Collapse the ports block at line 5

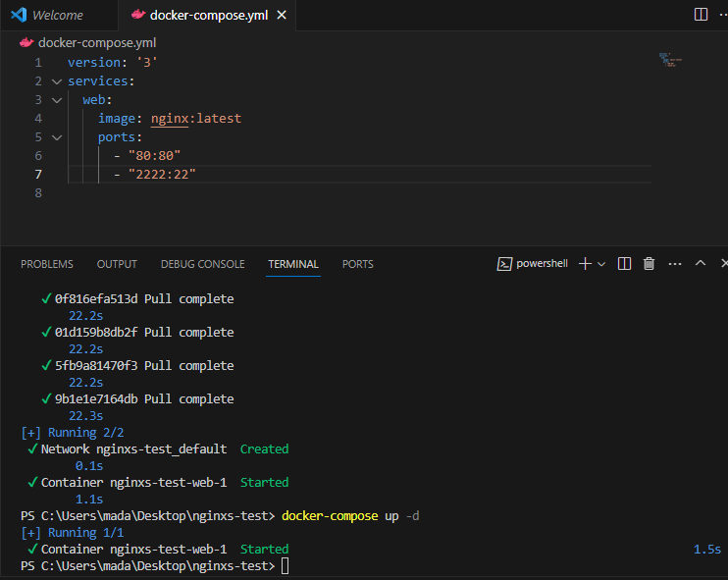(x=57, y=137)
